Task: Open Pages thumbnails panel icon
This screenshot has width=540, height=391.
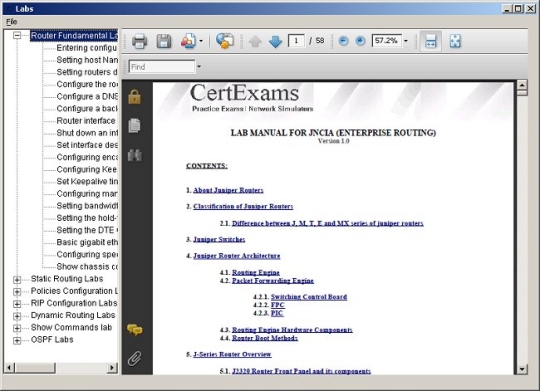Action: click(x=134, y=125)
